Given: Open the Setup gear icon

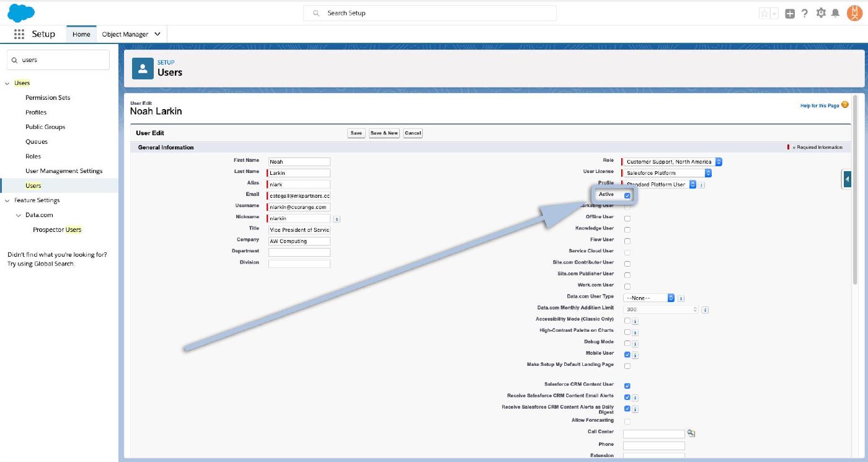Looking at the screenshot, I should pos(821,13).
